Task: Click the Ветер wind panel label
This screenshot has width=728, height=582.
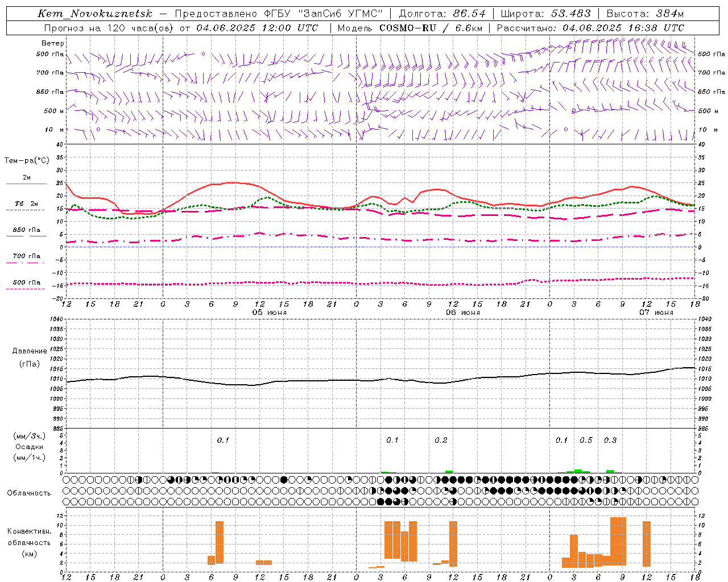Action: pos(53,43)
